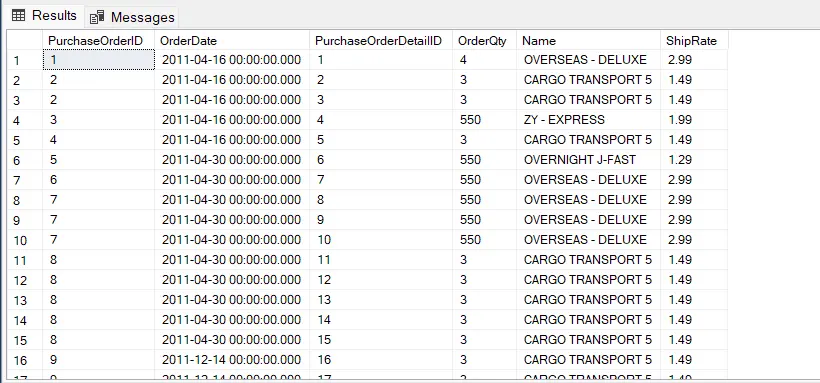Switch to the Messages tab
Image resolution: width=820 pixels, height=383 pixels.
tap(132, 17)
